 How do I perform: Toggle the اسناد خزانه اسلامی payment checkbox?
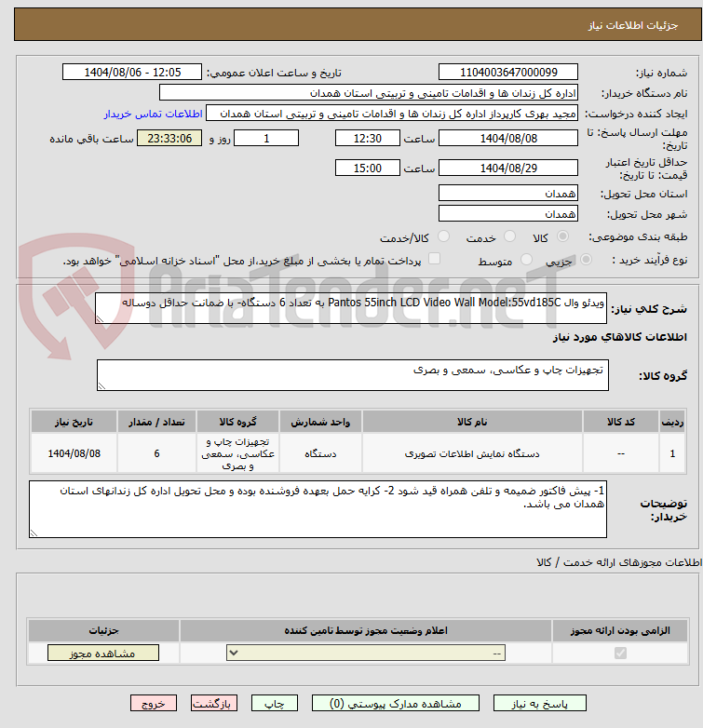click(x=434, y=259)
